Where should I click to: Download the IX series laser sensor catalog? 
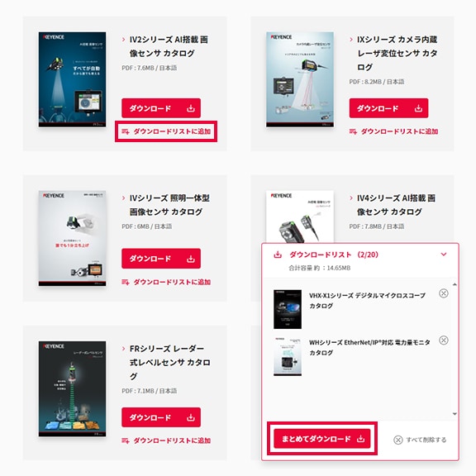pyautogui.click(x=388, y=108)
